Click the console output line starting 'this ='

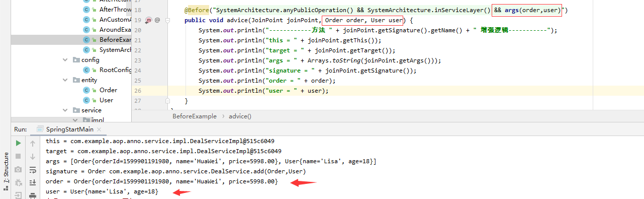click(x=160, y=141)
